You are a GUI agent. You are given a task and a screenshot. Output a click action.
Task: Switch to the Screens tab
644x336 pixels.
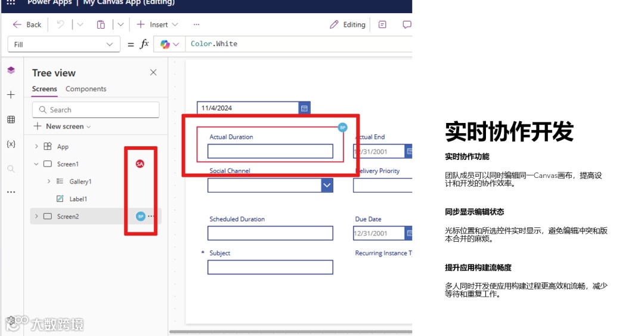[x=44, y=89]
